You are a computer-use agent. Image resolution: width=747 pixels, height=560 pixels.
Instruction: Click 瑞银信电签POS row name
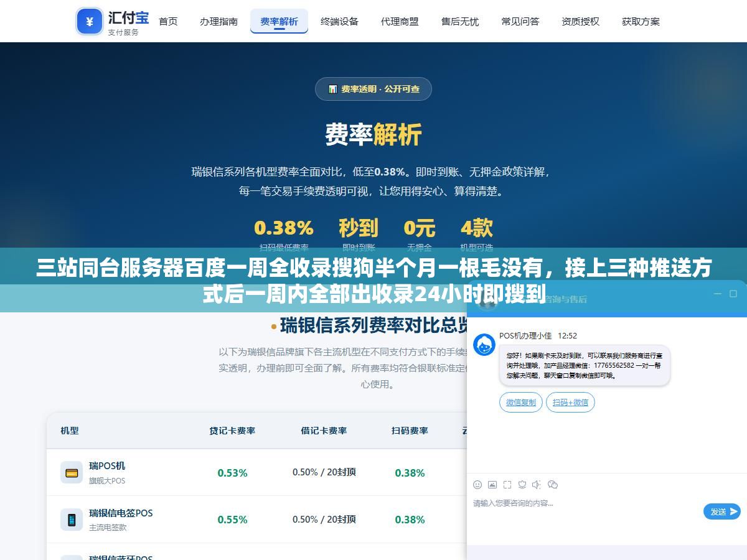pos(121,513)
